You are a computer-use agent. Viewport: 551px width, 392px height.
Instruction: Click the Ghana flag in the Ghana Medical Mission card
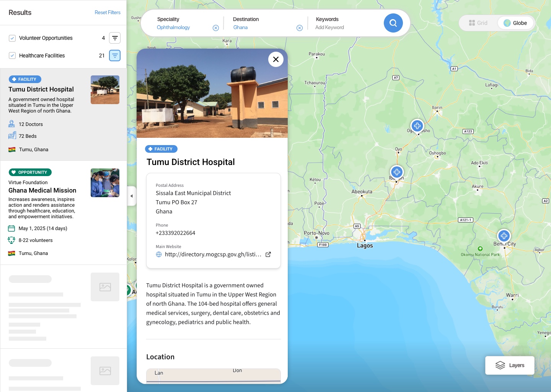(12, 253)
